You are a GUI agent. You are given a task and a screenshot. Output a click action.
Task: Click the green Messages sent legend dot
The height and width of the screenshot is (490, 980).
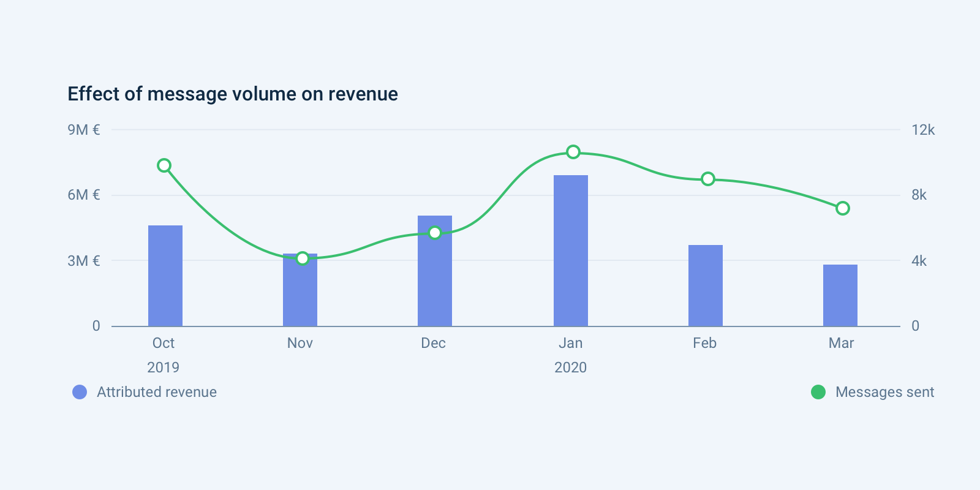(x=818, y=392)
